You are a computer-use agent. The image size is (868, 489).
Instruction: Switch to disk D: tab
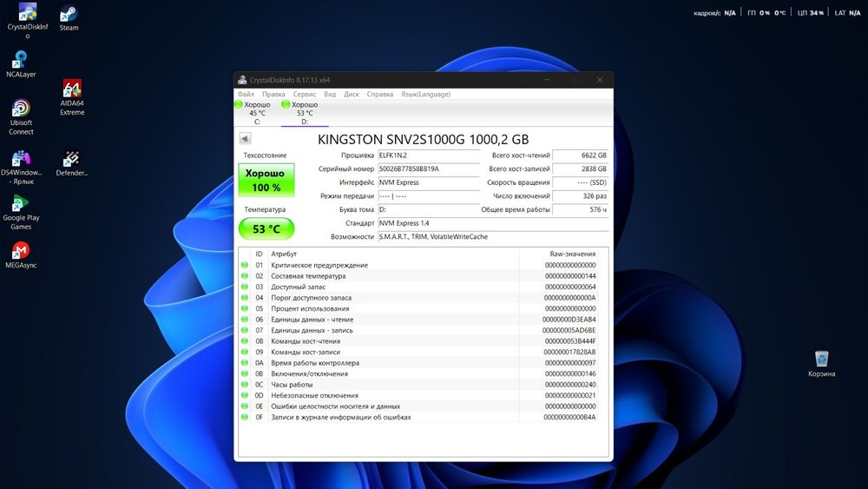[x=305, y=113]
